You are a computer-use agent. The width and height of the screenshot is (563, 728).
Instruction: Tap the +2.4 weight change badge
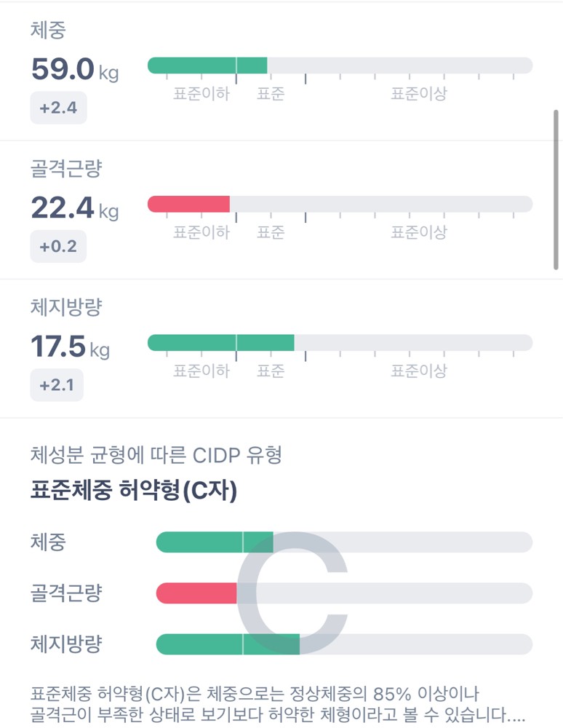(x=58, y=108)
